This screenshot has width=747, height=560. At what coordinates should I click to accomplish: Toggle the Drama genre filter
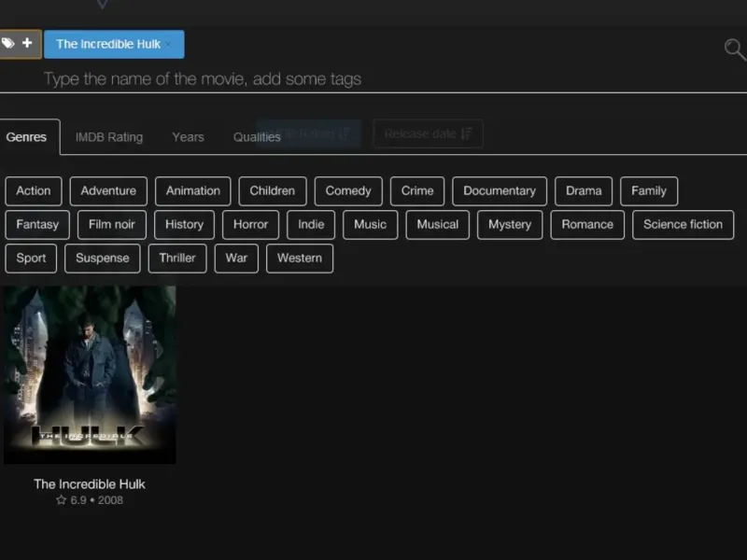point(584,191)
